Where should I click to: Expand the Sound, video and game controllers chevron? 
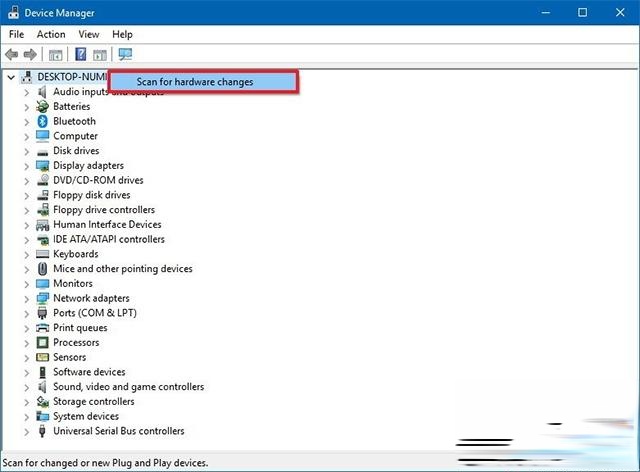click(x=27, y=387)
